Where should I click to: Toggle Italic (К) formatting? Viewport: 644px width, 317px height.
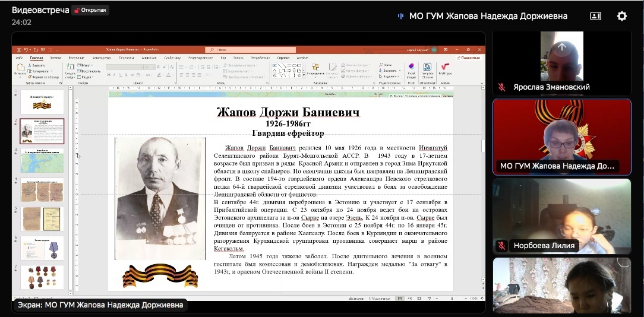pos(115,75)
